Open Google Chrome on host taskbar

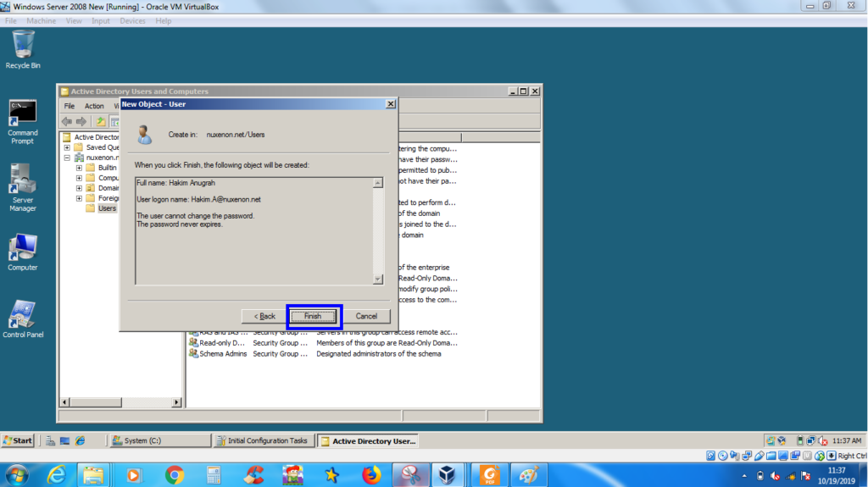pos(175,475)
